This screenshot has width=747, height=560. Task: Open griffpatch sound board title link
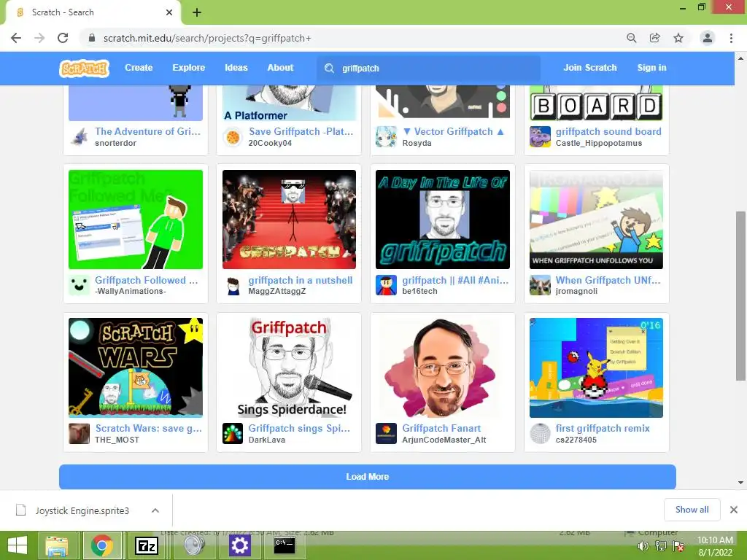608,131
